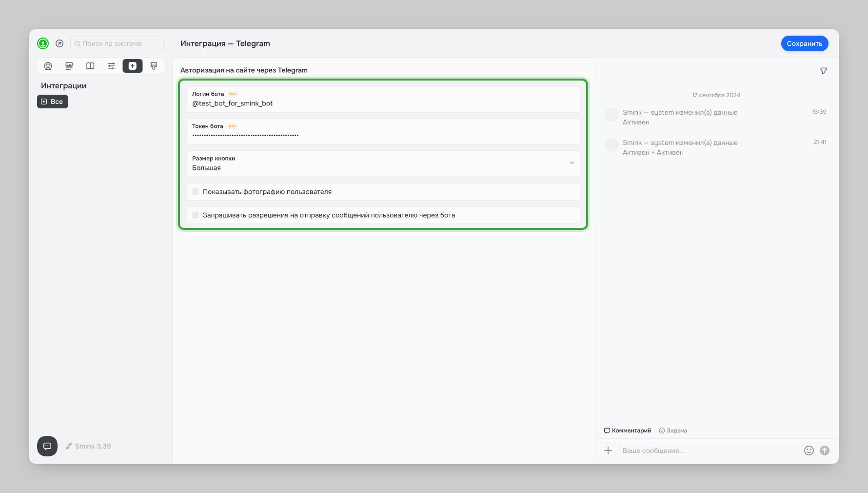The height and width of the screenshot is (493, 868).
Task: Open the green user profile avatar
Action: pyautogui.click(x=43, y=43)
